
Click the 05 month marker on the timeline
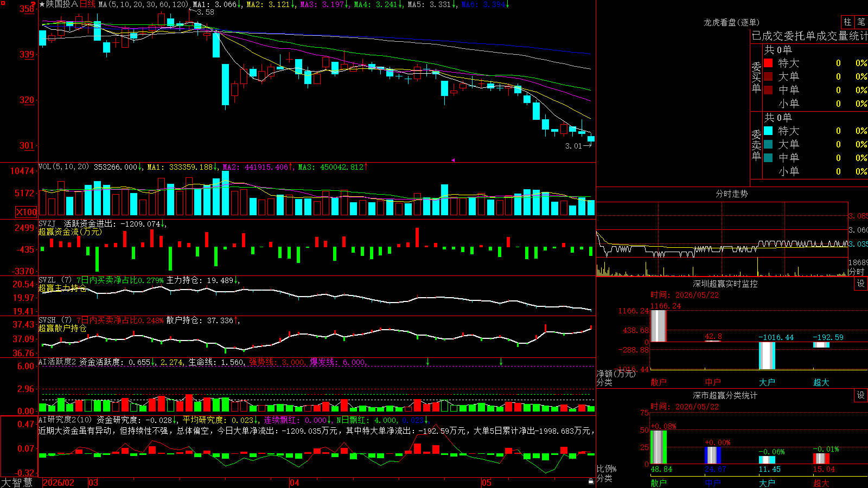[x=487, y=483]
